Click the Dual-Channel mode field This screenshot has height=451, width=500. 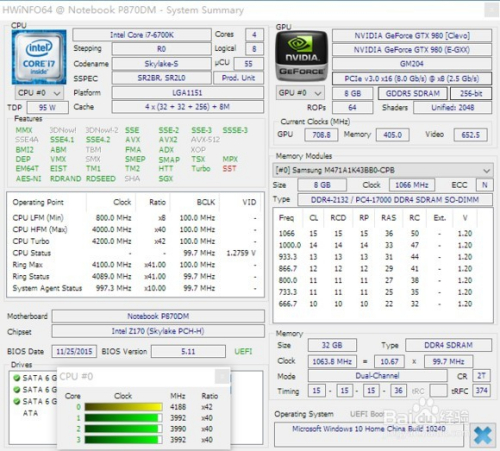377,376
